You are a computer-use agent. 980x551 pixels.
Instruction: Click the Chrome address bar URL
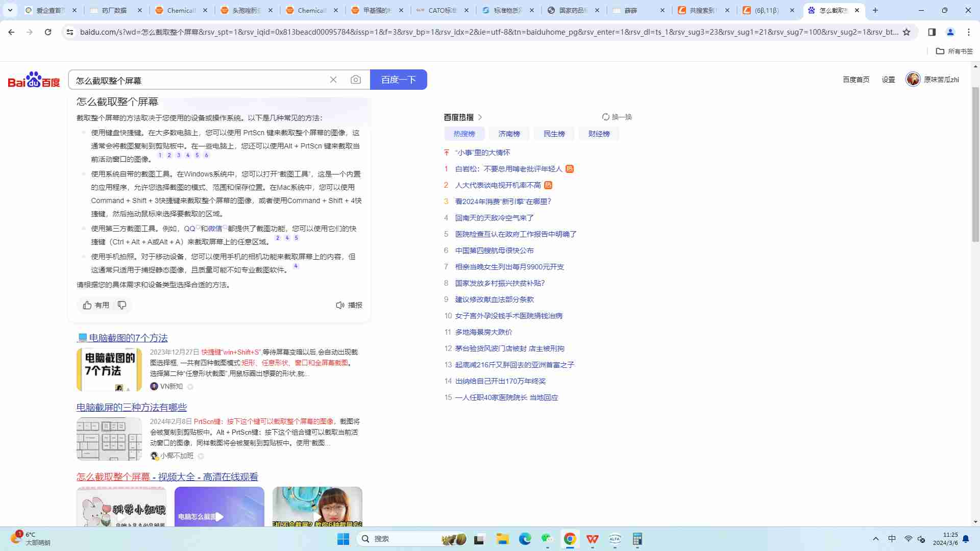(x=489, y=32)
